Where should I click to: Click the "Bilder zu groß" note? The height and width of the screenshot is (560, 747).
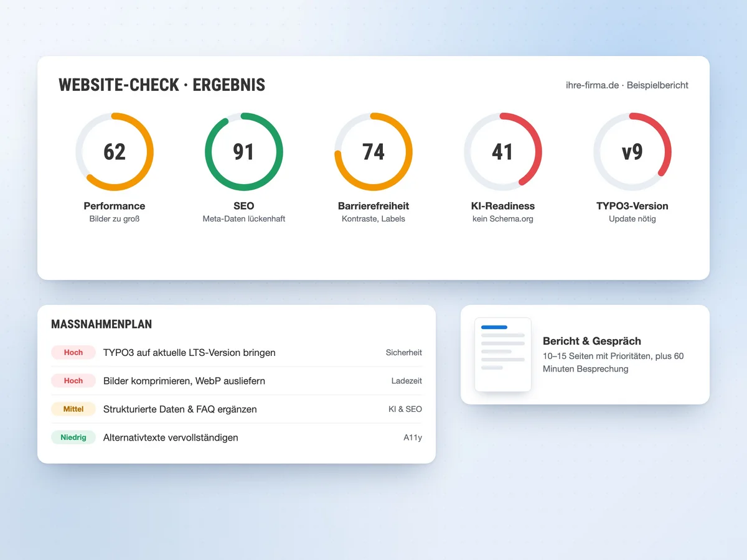[x=115, y=219]
